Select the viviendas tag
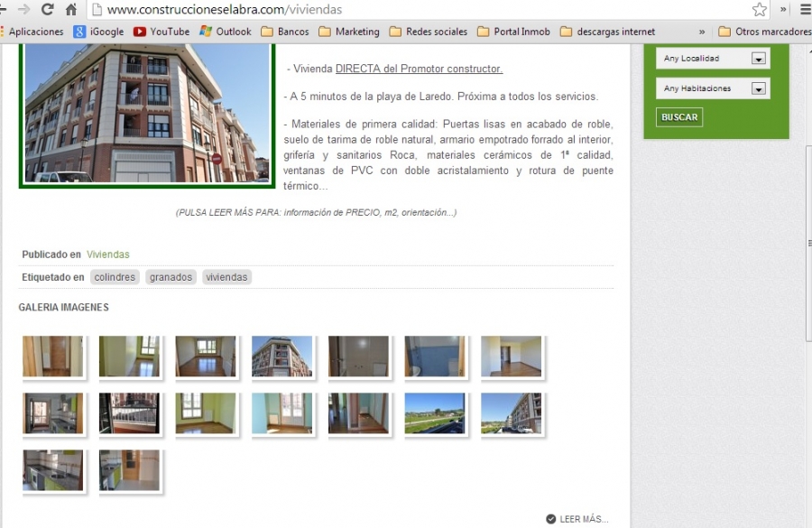This screenshot has height=528, width=812. [226, 277]
